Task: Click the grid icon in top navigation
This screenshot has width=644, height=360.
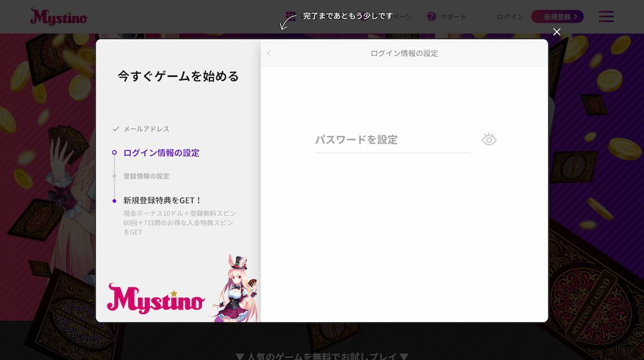Action: 291,16
